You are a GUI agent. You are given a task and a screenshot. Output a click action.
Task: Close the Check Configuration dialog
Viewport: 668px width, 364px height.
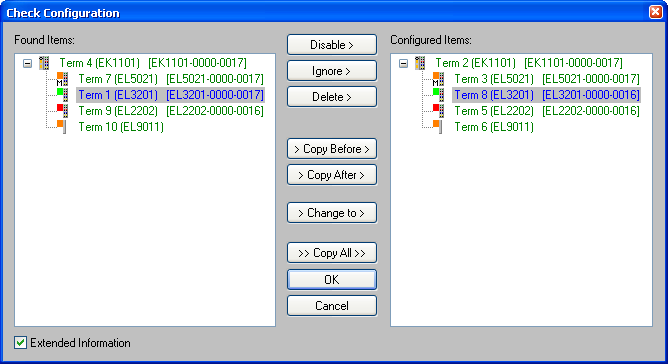click(x=656, y=12)
